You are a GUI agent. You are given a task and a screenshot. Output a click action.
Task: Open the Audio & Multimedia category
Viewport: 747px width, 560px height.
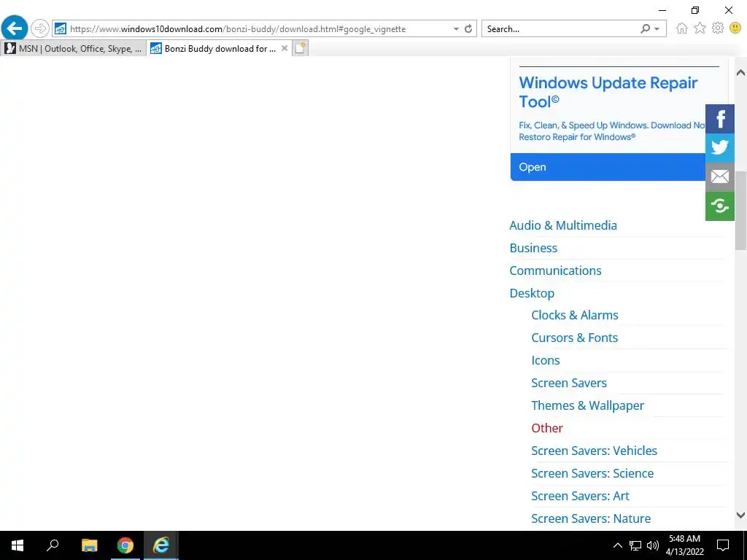click(x=563, y=225)
